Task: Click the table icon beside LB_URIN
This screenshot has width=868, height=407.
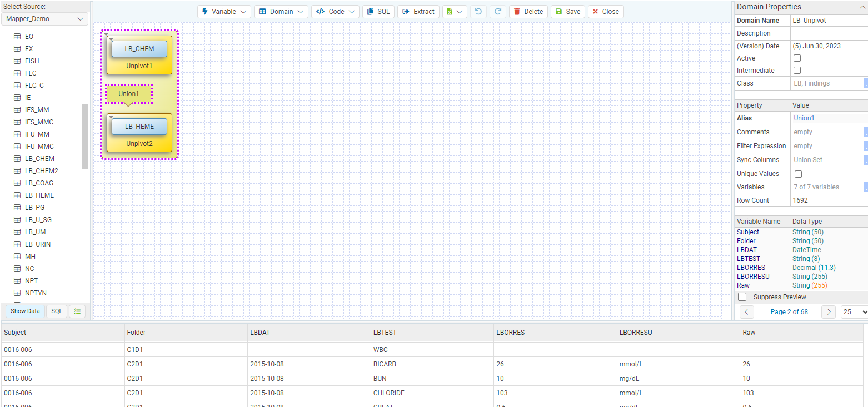Action: [x=17, y=244]
